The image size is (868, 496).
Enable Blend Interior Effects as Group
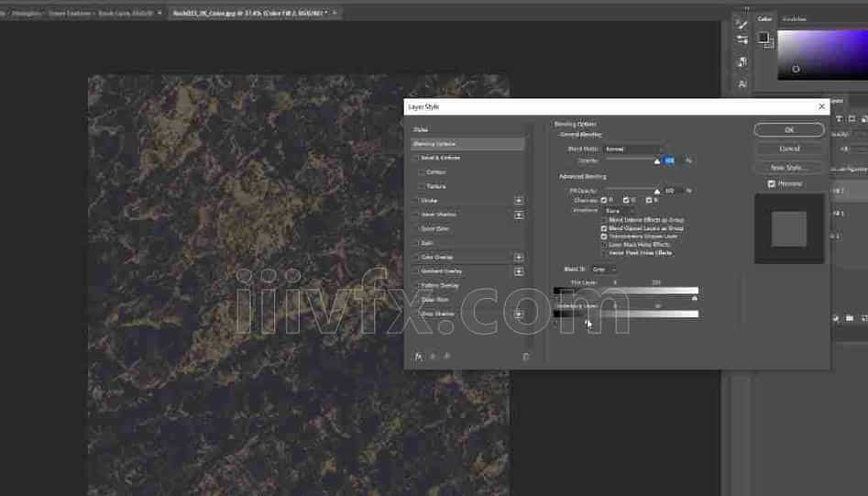click(604, 221)
